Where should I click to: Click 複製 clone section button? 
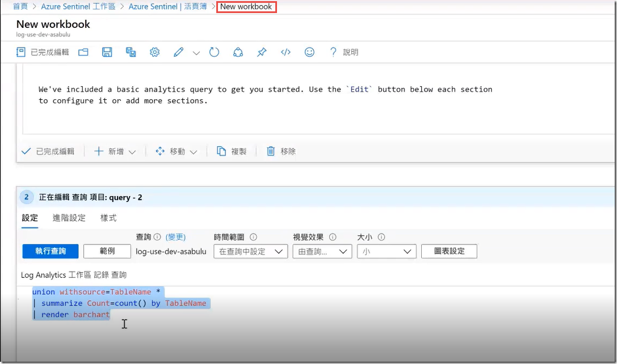(x=232, y=151)
